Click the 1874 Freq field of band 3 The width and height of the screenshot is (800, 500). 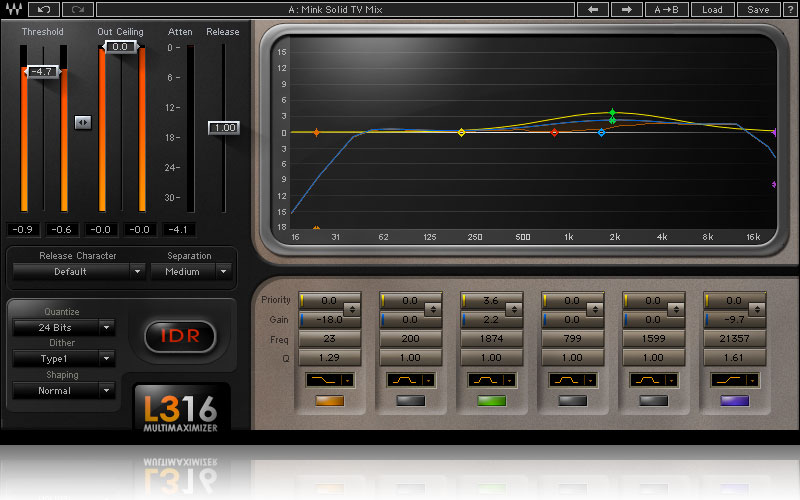[491, 338]
